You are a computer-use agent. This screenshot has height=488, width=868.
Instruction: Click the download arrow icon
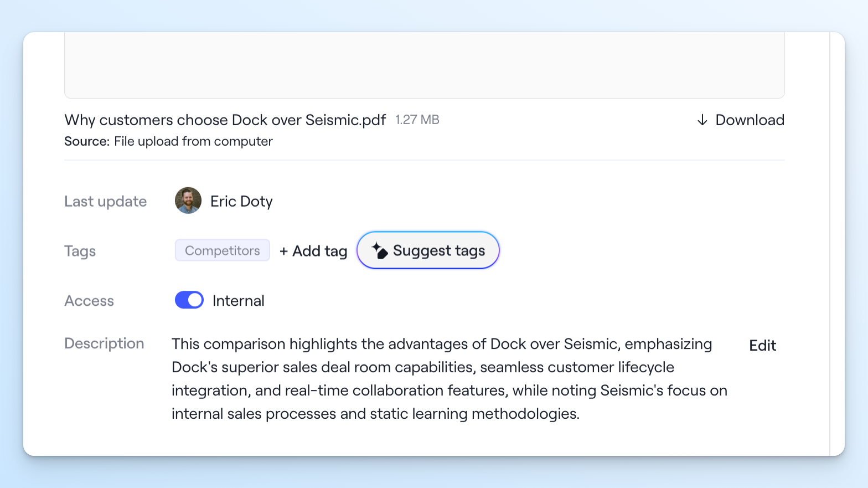(702, 120)
